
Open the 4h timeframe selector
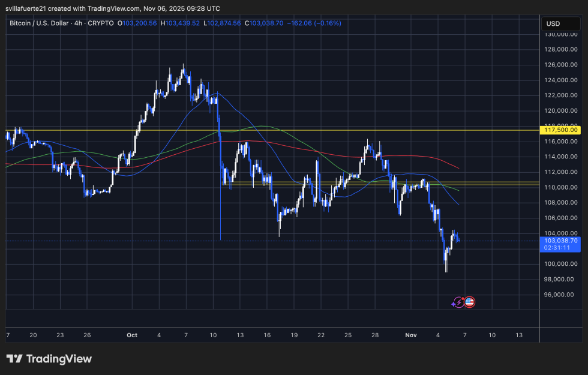click(79, 23)
